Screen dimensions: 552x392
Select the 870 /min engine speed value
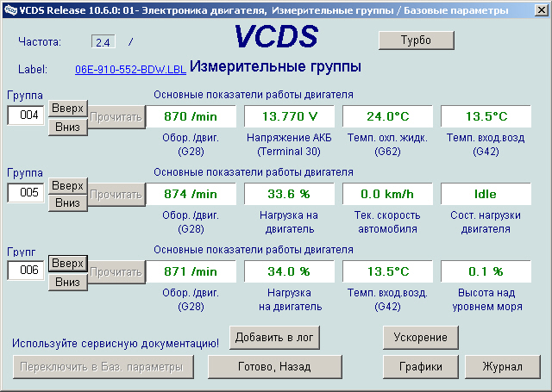point(191,116)
